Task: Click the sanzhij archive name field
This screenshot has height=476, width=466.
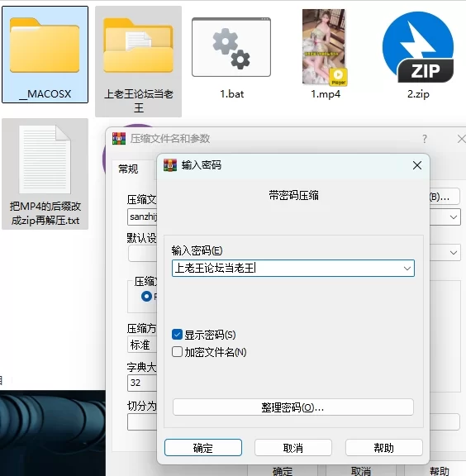Action: [142, 217]
